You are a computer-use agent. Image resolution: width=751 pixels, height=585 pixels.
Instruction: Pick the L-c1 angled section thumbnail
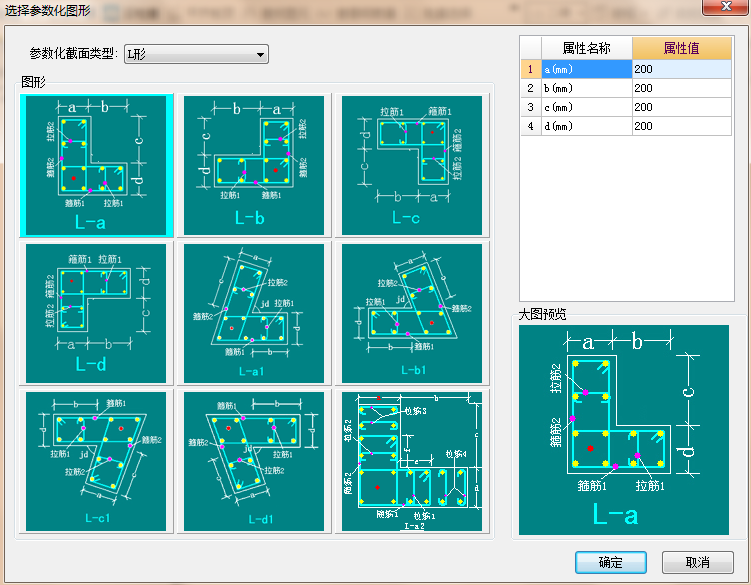click(x=96, y=461)
